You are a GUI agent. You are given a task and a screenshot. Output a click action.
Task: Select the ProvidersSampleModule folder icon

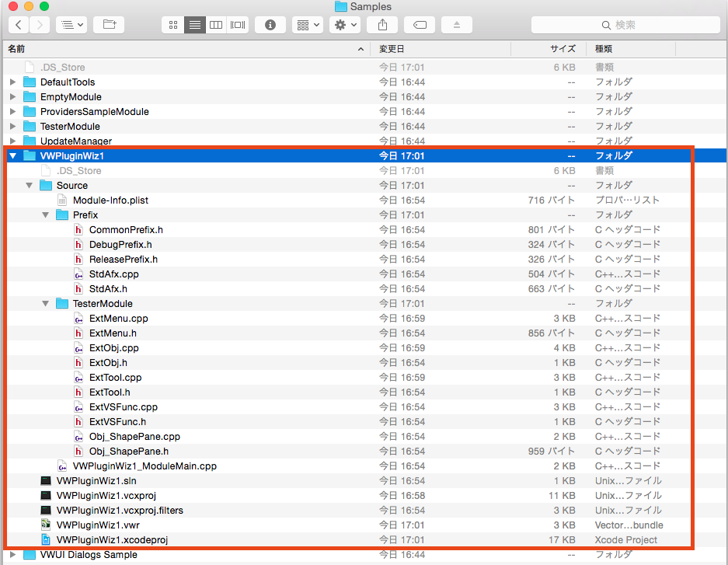tap(30, 112)
